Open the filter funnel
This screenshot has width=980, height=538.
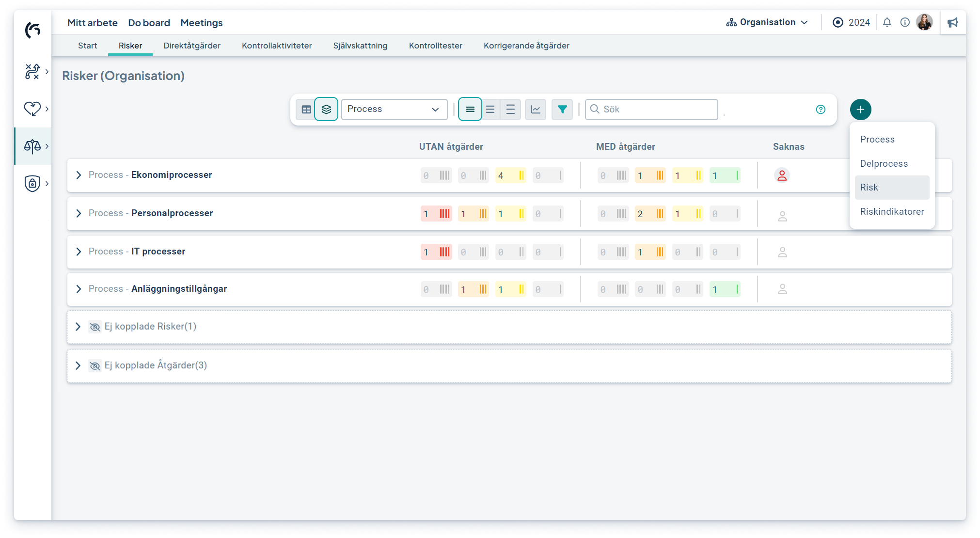point(562,110)
